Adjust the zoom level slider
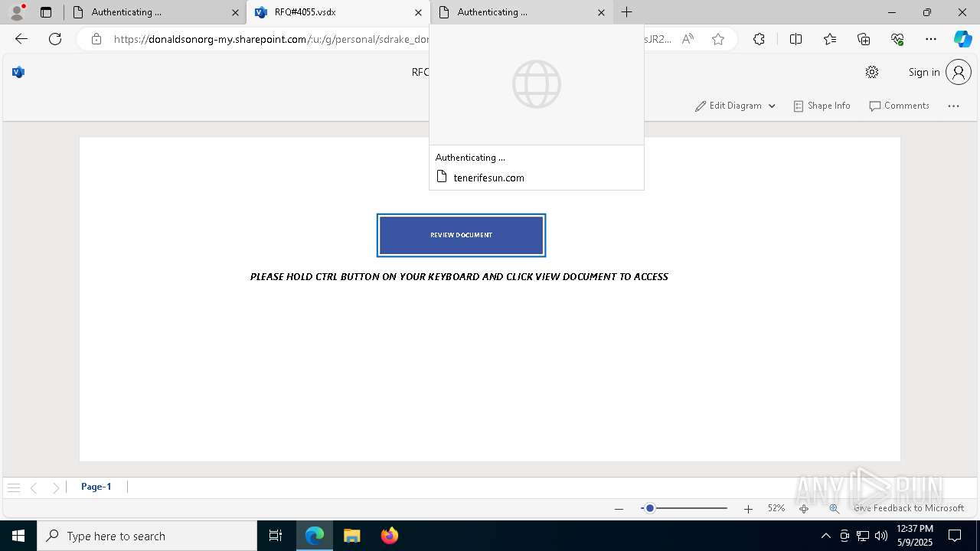980x551 pixels. pyautogui.click(x=649, y=508)
